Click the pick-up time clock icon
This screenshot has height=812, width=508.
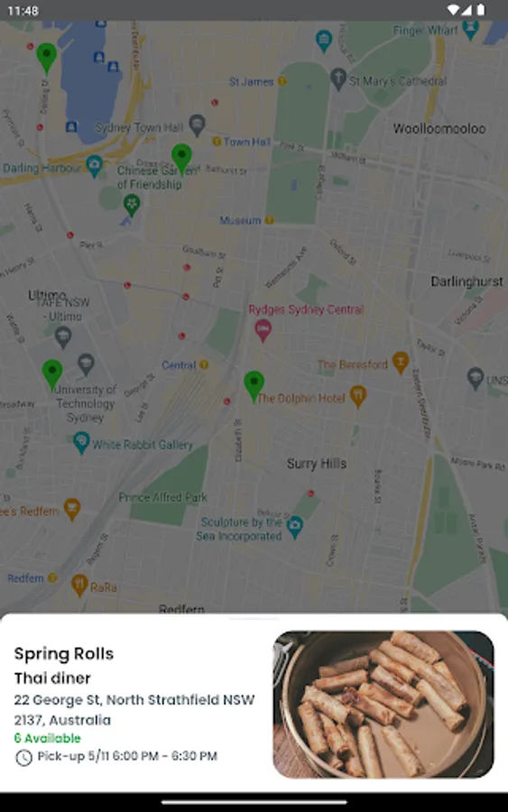(23, 757)
